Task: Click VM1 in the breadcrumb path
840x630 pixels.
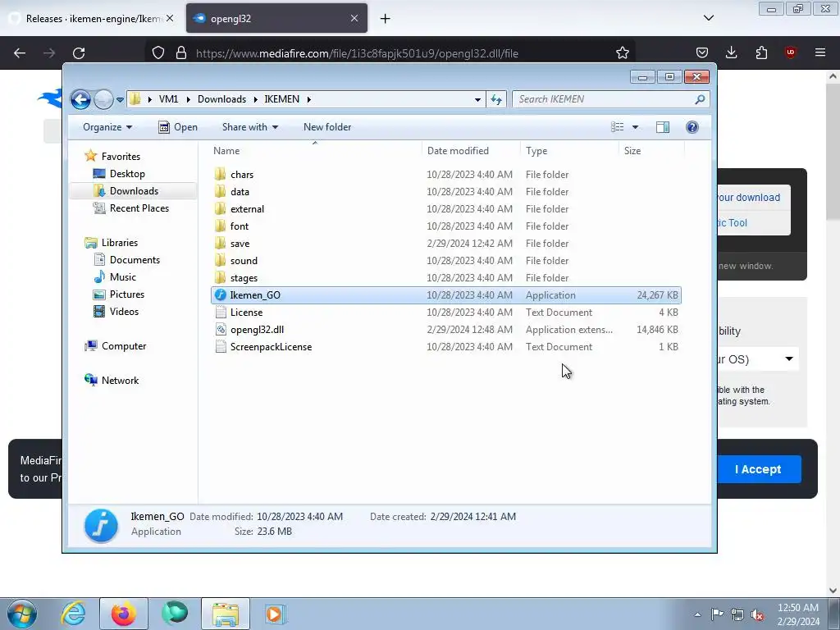Action: tap(168, 99)
